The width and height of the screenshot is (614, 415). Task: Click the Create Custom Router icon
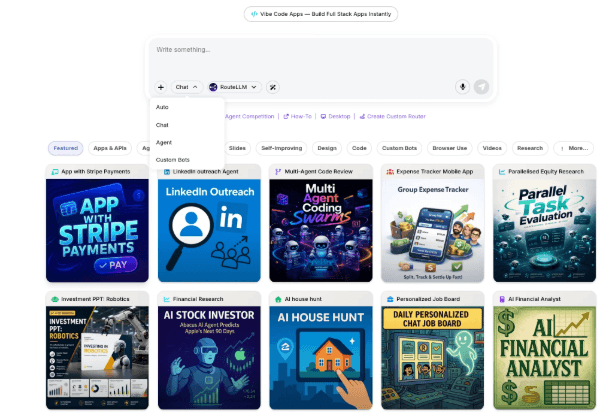tap(362, 116)
